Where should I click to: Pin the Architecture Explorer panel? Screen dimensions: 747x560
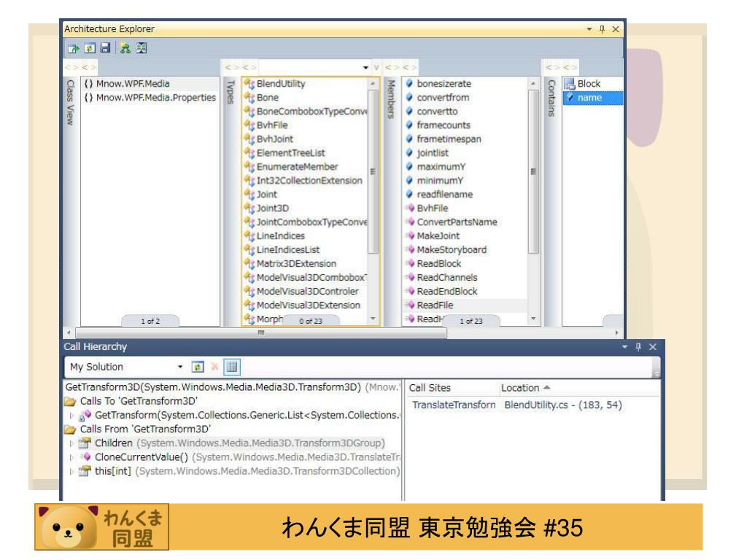pyautogui.click(x=602, y=29)
